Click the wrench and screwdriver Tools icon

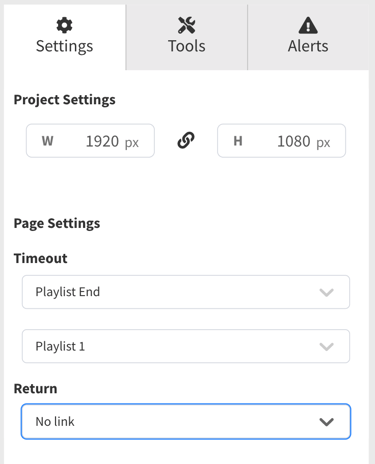point(187,25)
